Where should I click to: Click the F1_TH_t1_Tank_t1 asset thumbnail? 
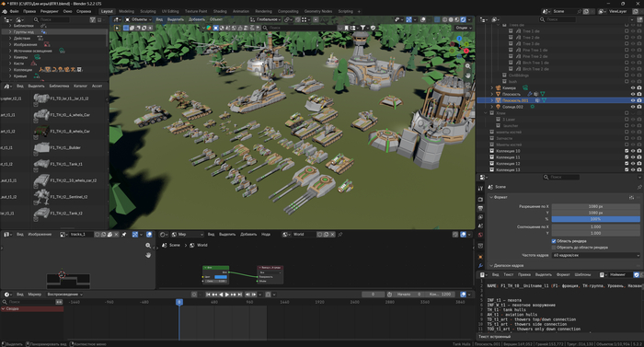41,164
